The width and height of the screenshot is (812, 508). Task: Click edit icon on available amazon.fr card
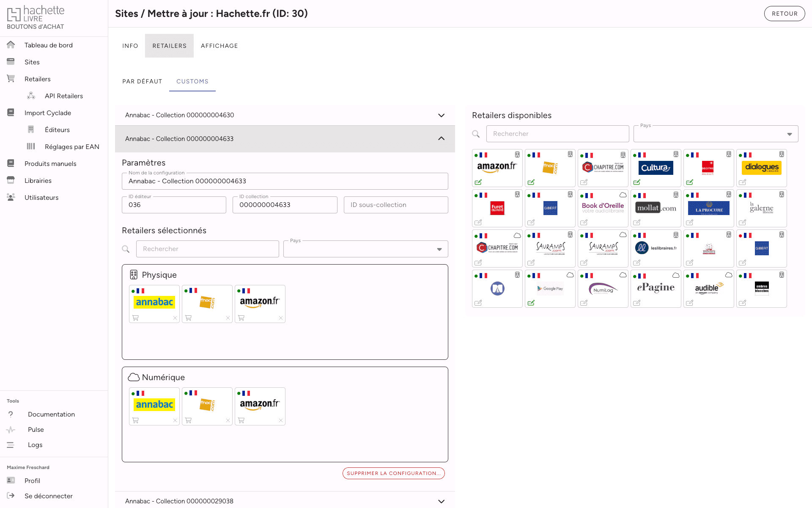[x=478, y=182]
